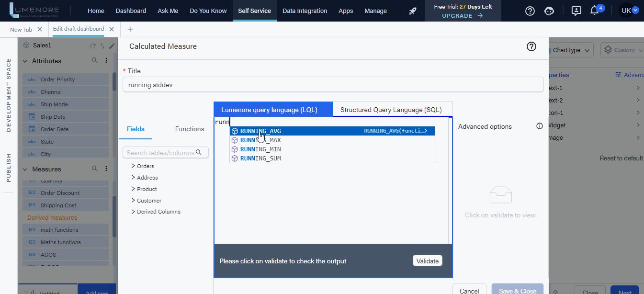Open the Calculated Measure help icon
644x294 pixels.
[x=531, y=46]
